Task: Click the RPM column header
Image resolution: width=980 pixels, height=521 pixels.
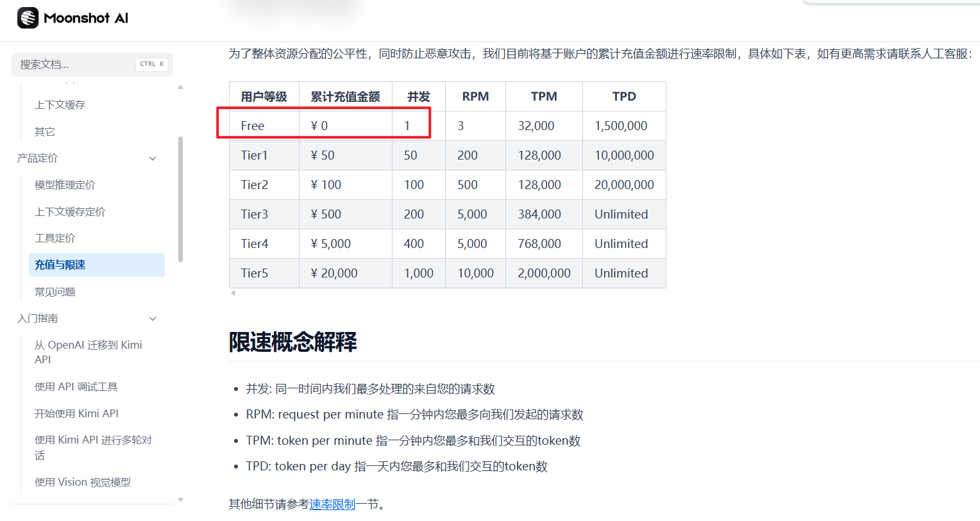Action: (x=476, y=96)
